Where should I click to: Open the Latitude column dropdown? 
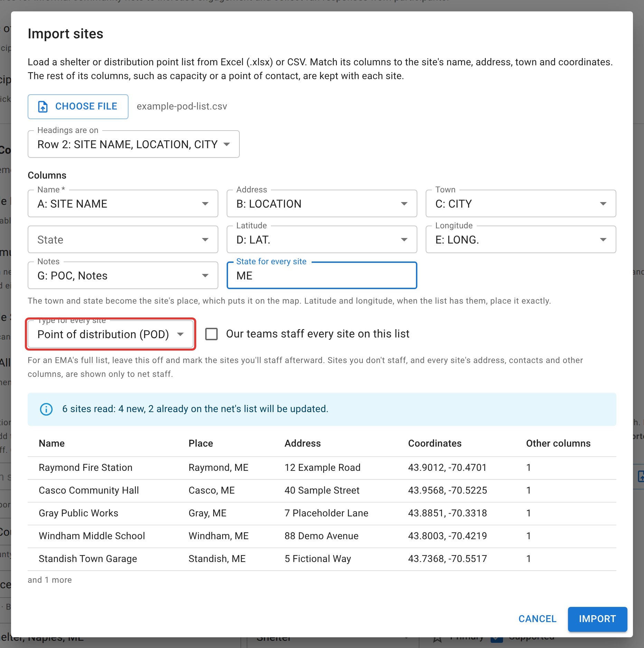click(x=322, y=239)
